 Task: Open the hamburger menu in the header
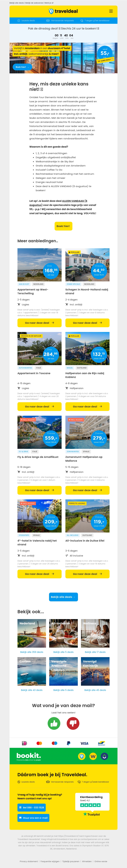pyautogui.click(x=111, y=11)
